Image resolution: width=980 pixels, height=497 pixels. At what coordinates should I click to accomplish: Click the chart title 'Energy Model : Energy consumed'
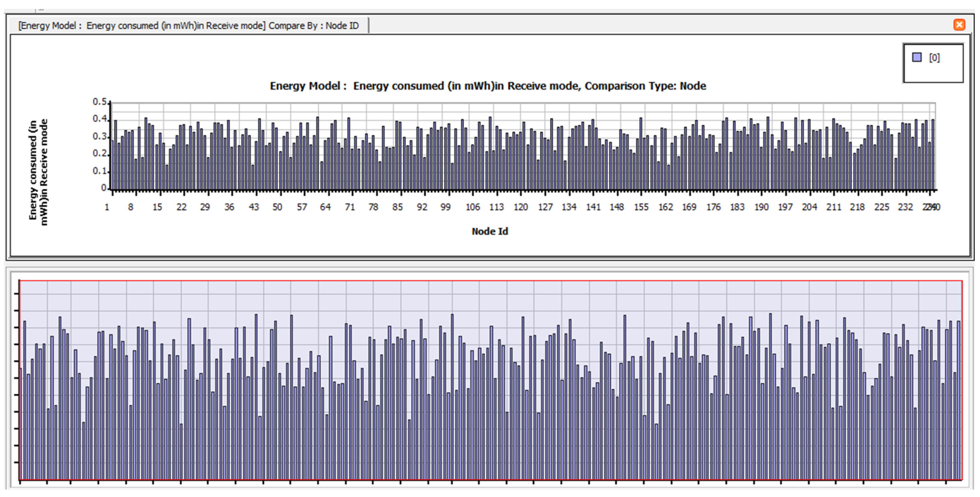point(488,86)
